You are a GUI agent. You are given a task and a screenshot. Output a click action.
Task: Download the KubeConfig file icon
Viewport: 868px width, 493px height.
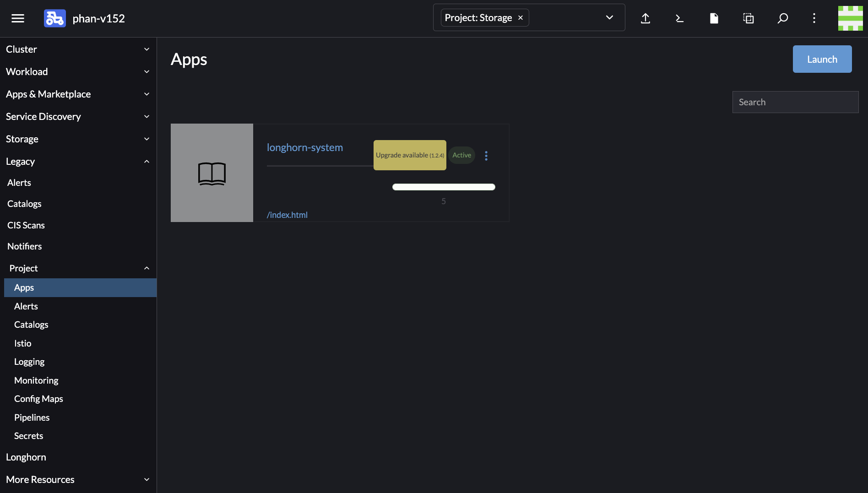click(714, 18)
